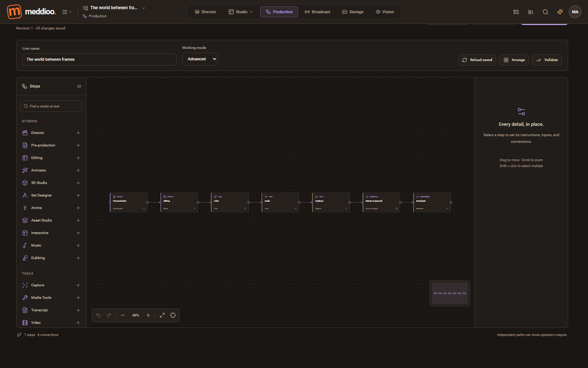The image size is (588, 368).
Task: Click the fit-to-view expand arrows icon
Action: tap(162, 315)
